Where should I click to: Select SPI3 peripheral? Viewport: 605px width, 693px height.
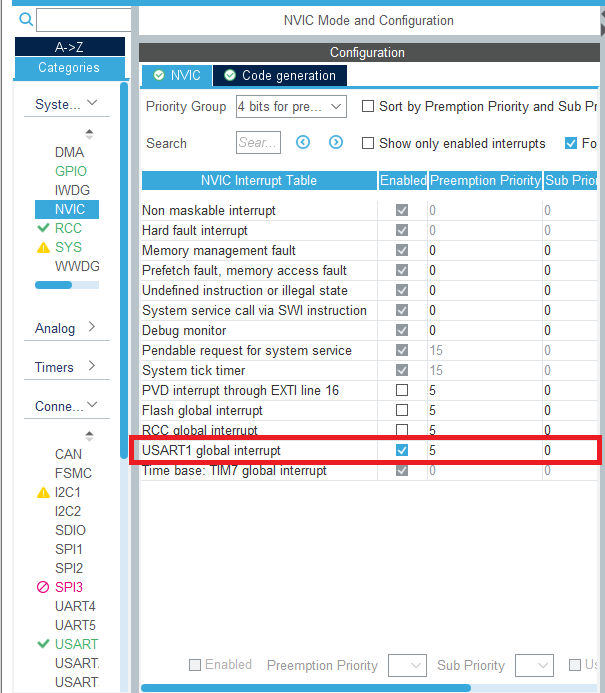[x=68, y=587]
